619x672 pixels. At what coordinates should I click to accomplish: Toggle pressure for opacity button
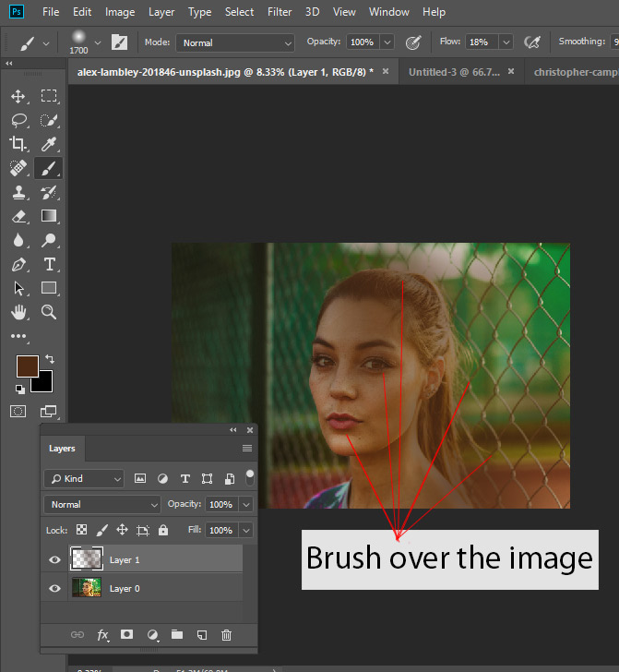coord(413,42)
